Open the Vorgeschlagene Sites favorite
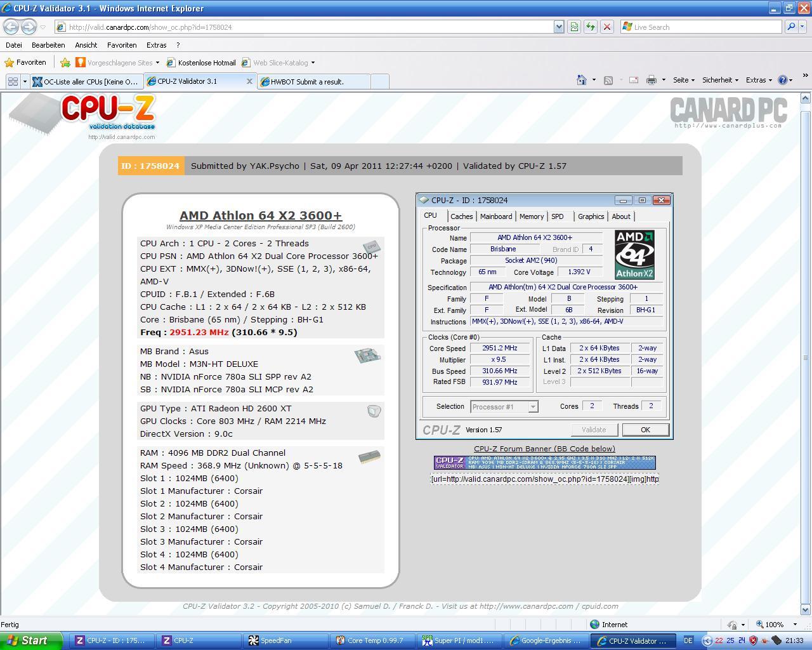The width and height of the screenshot is (812, 650). [x=118, y=62]
